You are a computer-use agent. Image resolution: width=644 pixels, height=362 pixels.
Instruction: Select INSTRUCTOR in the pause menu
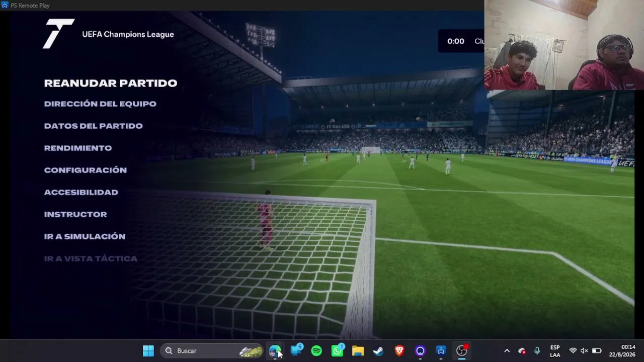tap(75, 214)
